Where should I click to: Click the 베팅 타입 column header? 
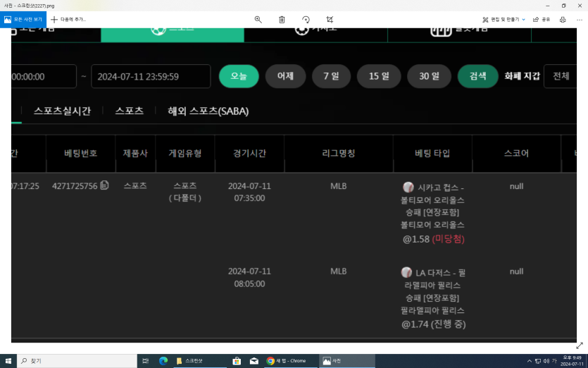[432, 153]
